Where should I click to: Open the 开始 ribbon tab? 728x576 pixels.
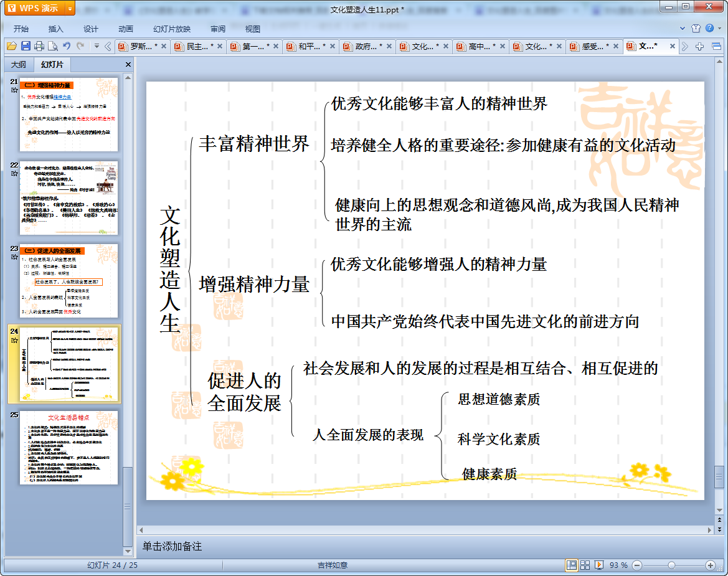(21, 29)
